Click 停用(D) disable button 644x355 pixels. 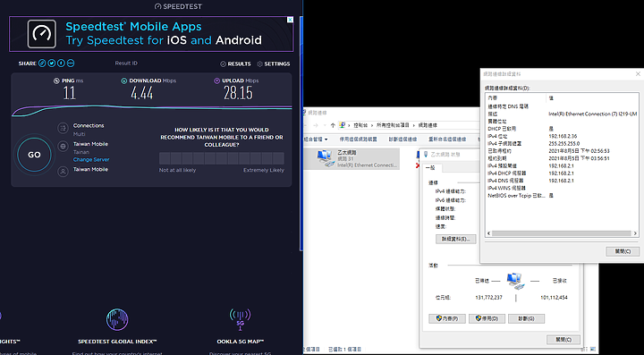(x=487, y=318)
